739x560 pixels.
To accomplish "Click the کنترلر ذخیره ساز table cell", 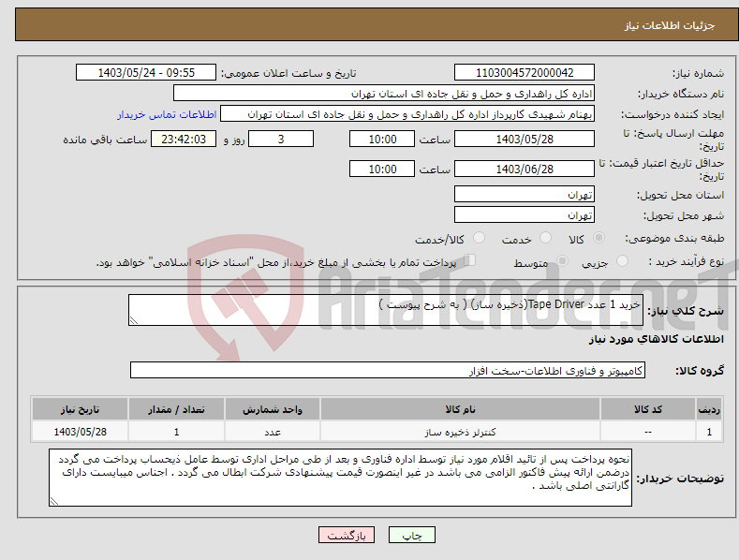I will click(461, 432).
